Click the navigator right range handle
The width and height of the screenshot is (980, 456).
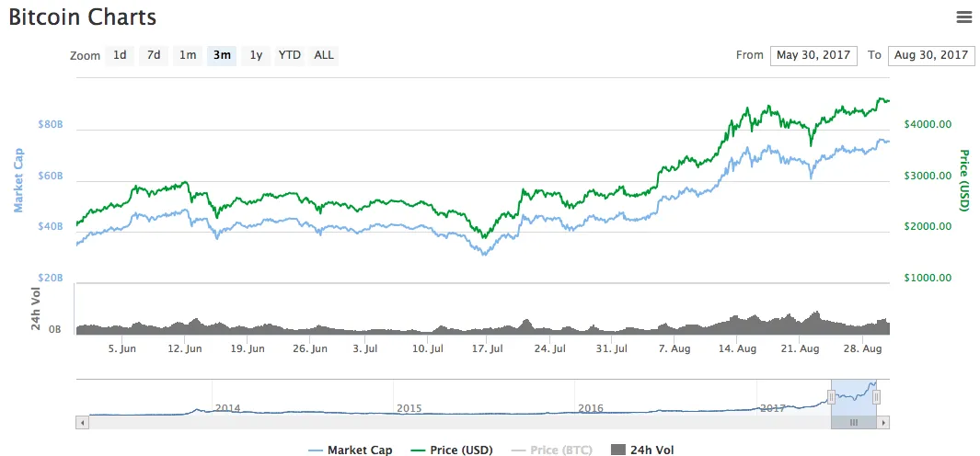[876, 396]
